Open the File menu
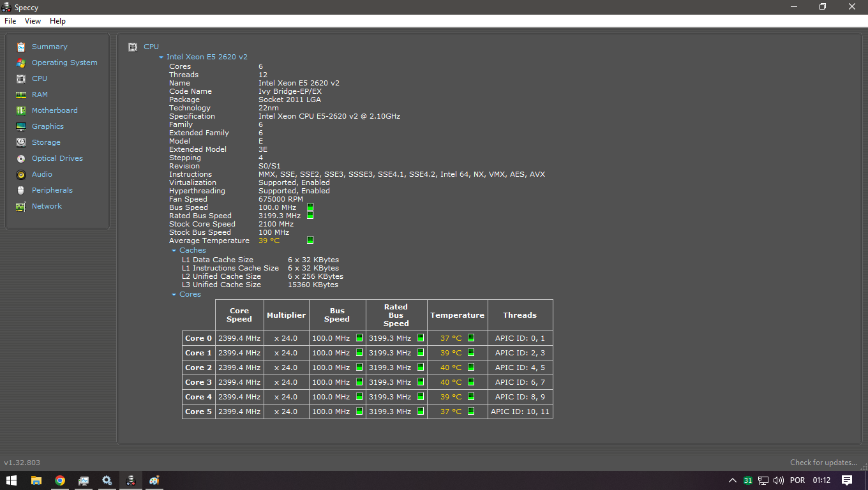868x490 pixels. click(10, 21)
